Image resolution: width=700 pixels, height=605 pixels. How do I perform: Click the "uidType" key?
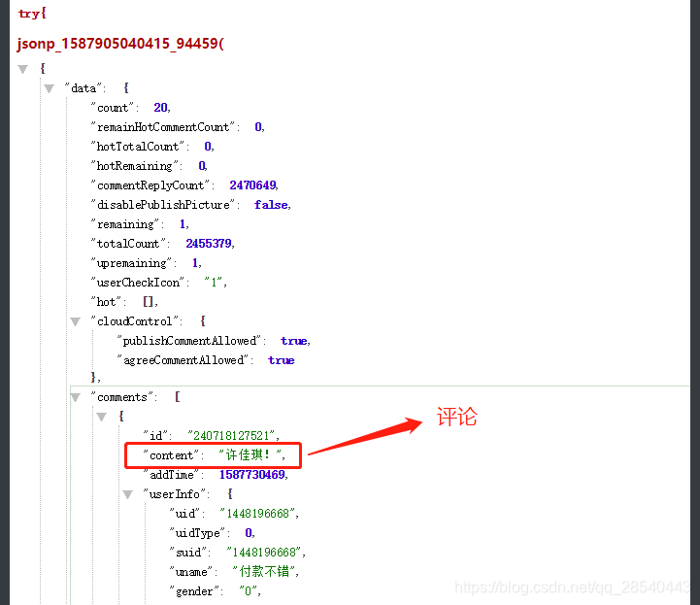point(197,533)
